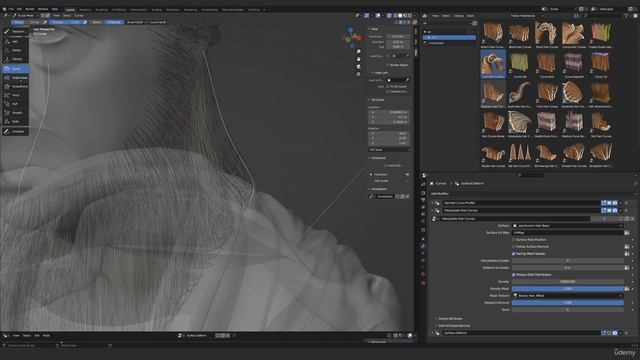Expand Output Attributes section
Viewport: 640px width, 360px height.
tap(449, 319)
